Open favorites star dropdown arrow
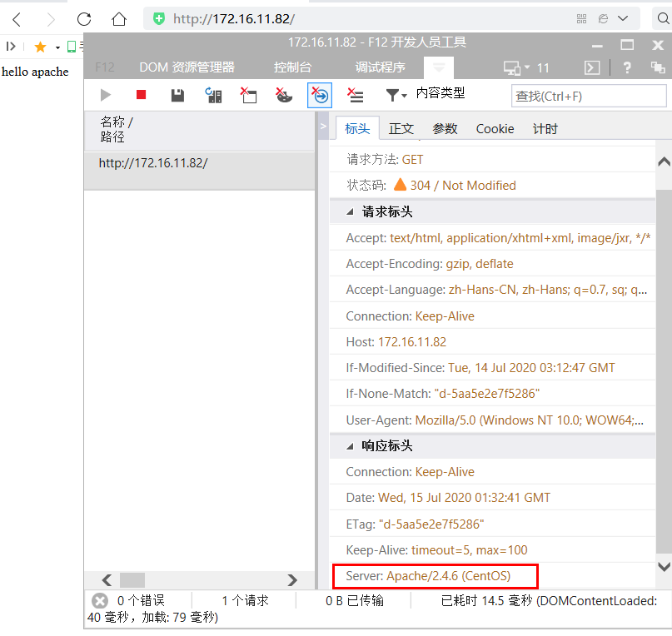Image resolution: width=672 pixels, height=636 pixels. click(x=57, y=47)
